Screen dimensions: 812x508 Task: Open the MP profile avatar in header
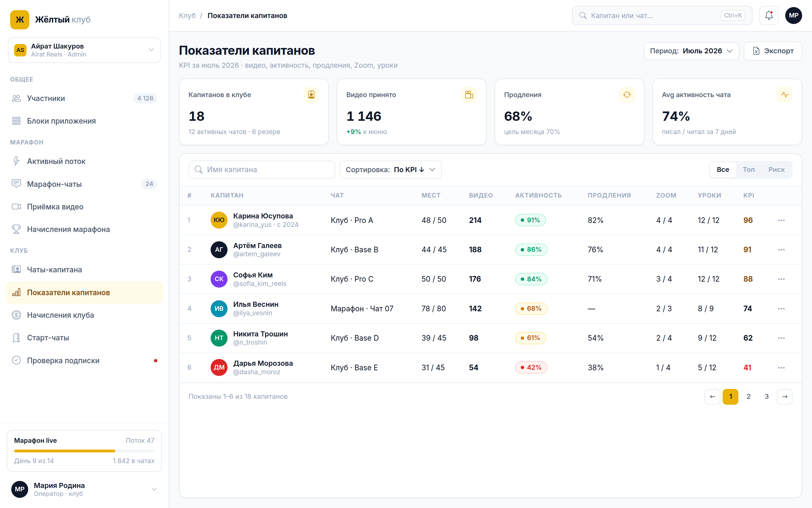click(794, 16)
